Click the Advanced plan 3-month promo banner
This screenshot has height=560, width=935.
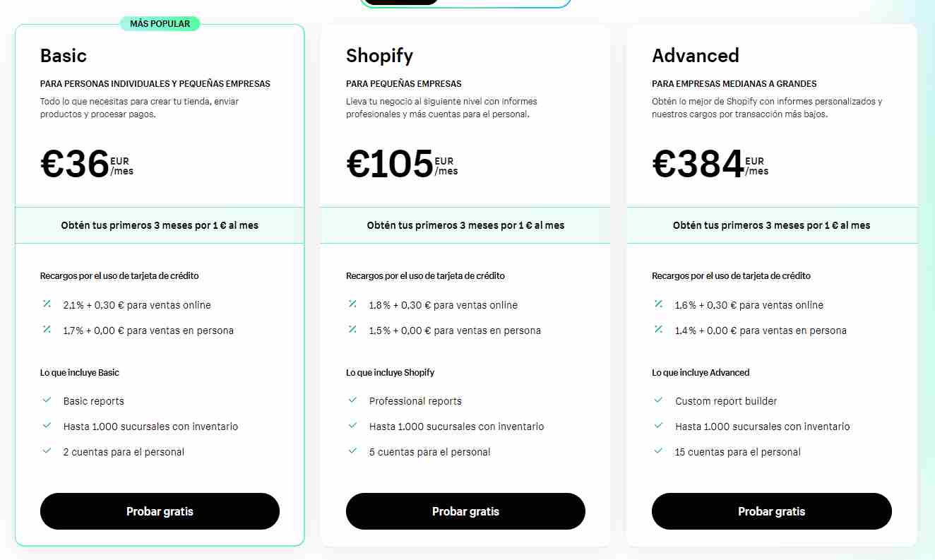(772, 225)
